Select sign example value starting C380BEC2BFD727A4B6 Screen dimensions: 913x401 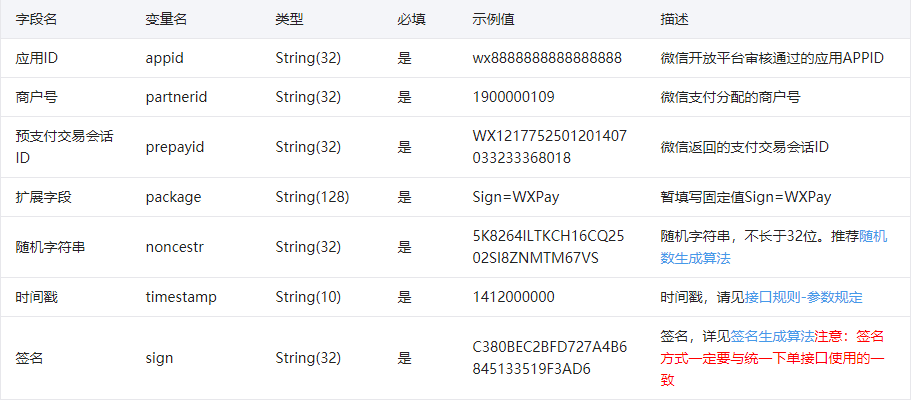pyautogui.click(x=550, y=358)
